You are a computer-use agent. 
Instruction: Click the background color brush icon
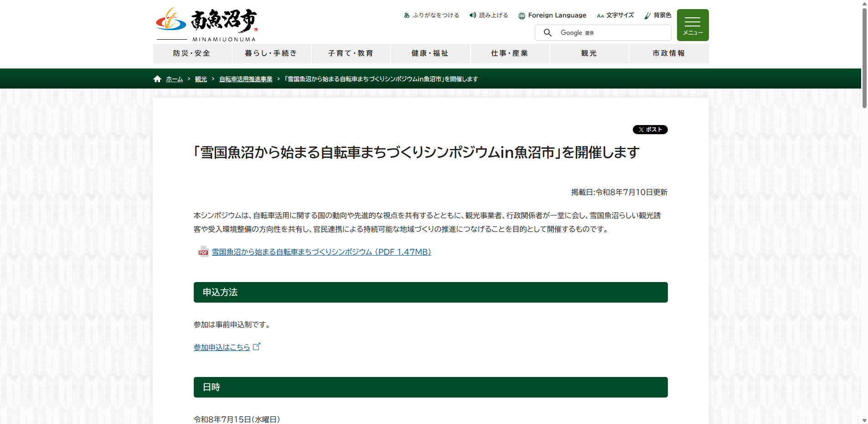pyautogui.click(x=647, y=16)
